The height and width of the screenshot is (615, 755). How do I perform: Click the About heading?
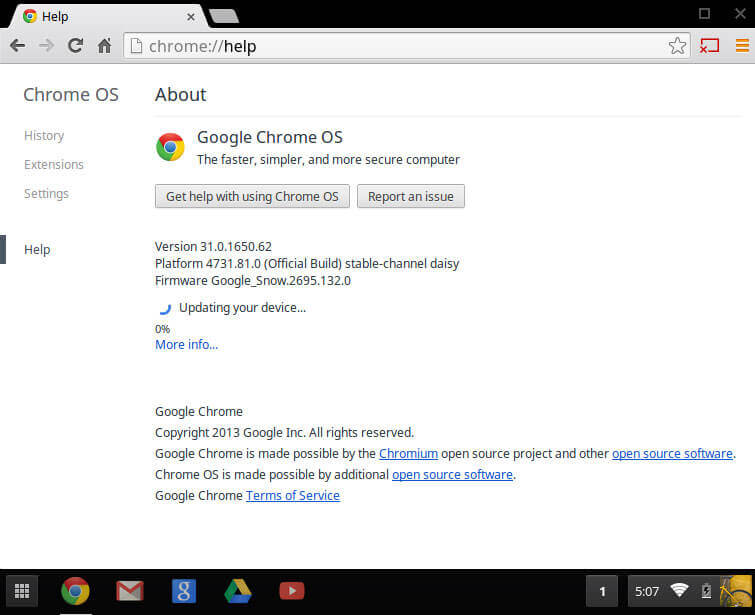tap(181, 94)
